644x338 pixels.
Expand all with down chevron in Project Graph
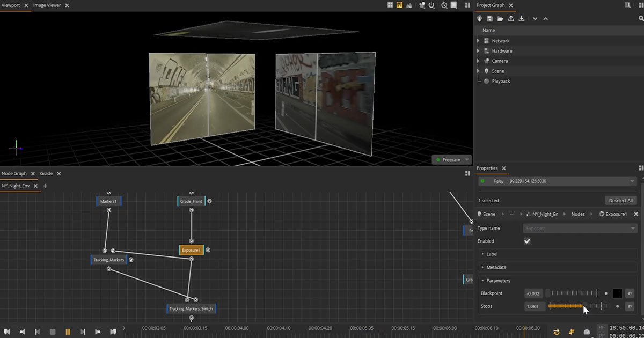pos(535,18)
